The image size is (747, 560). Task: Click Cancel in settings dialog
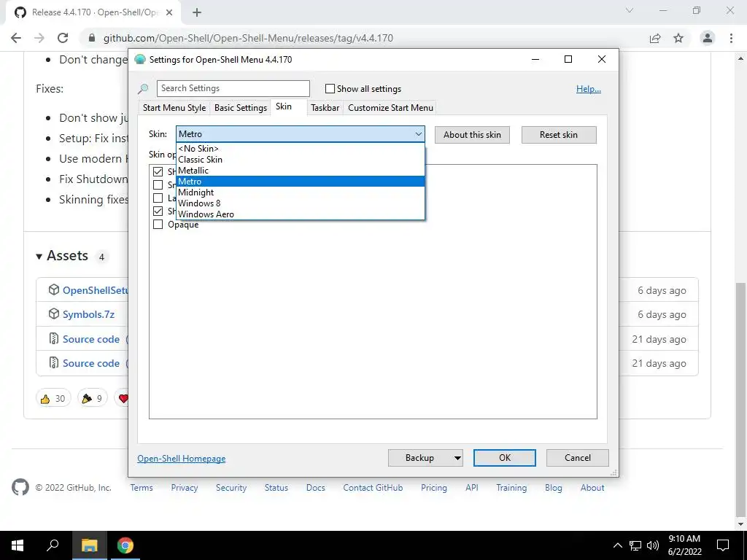click(578, 458)
